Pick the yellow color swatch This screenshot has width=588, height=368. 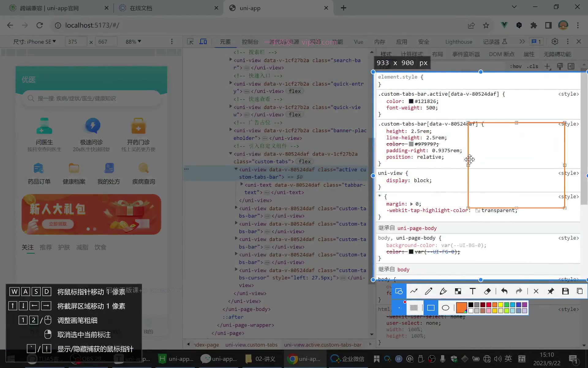500,305
